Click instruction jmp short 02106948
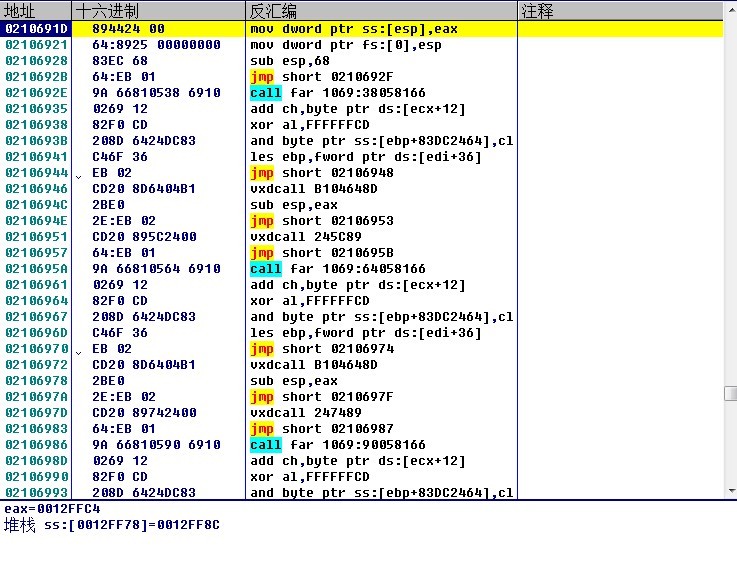 click(322, 172)
